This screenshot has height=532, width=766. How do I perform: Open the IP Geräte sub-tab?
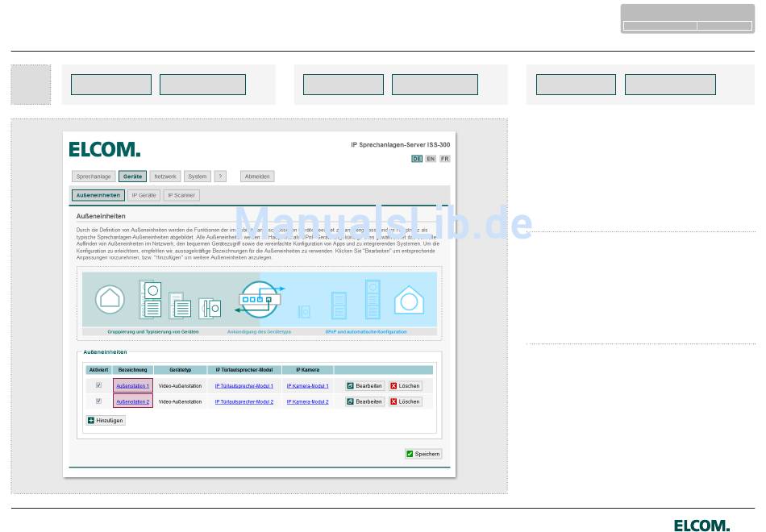[x=144, y=195]
